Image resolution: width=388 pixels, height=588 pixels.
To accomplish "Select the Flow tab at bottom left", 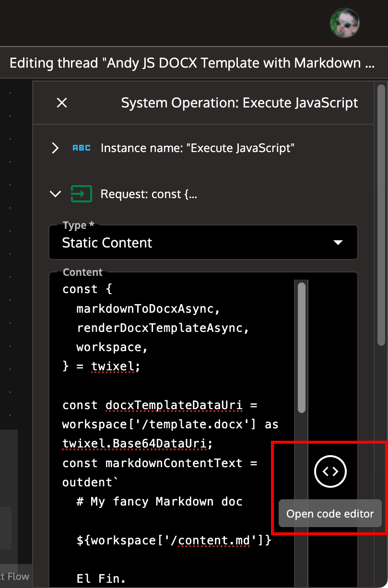I will click(18, 576).
